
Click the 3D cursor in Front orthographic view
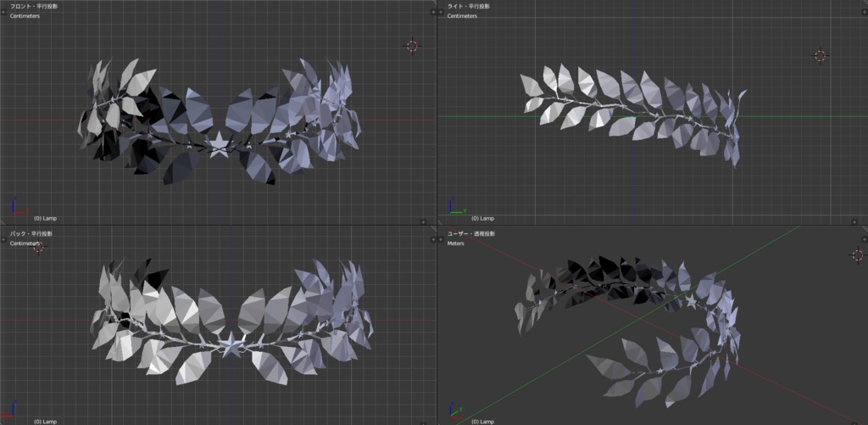(x=412, y=46)
